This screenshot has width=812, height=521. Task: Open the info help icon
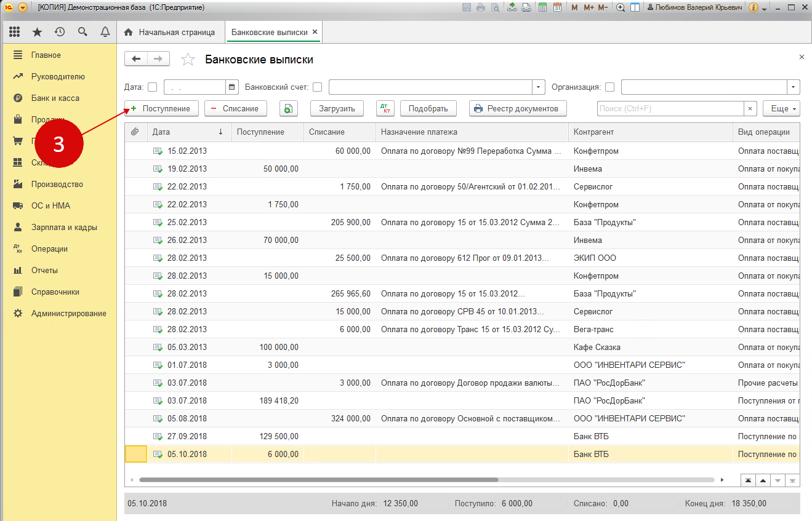pyautogui.click(x=753, y=7)
